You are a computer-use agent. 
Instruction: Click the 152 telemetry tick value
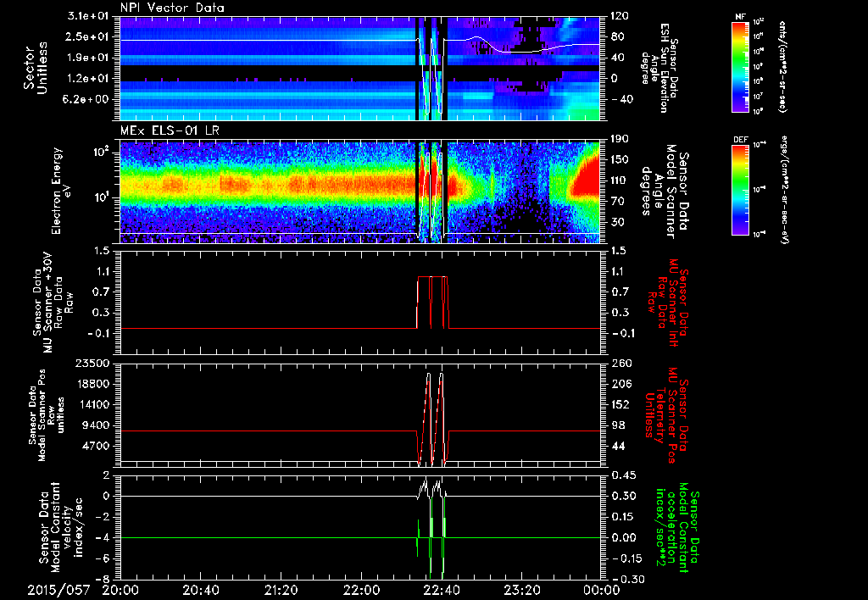pos(620,404)
